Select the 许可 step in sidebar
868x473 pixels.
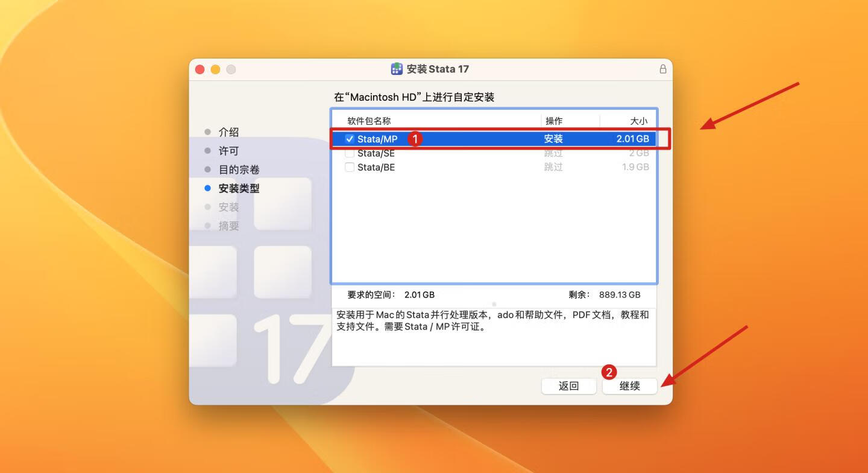point(228,151)
